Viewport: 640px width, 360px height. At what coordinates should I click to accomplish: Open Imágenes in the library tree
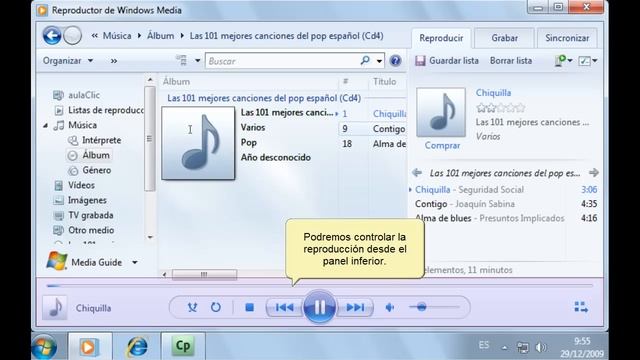[x=87, y=200]
